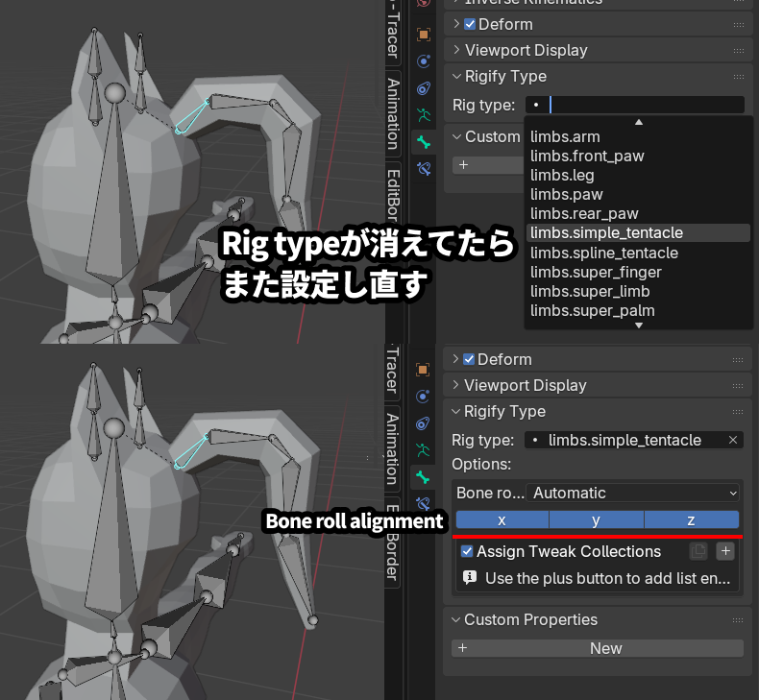Click the info icon before 'Use the plus button'

[470, 578]
